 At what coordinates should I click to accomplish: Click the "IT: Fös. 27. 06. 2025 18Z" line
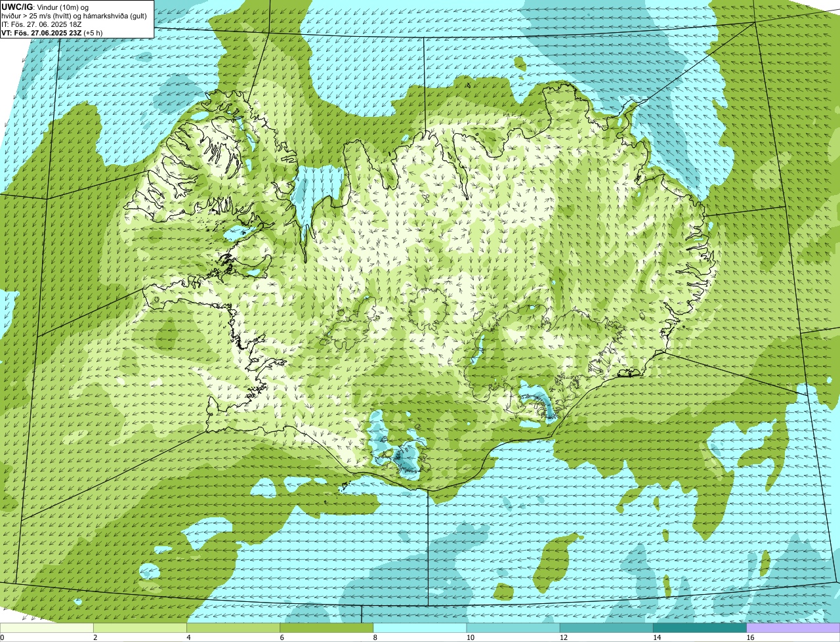tap(41, 24)
